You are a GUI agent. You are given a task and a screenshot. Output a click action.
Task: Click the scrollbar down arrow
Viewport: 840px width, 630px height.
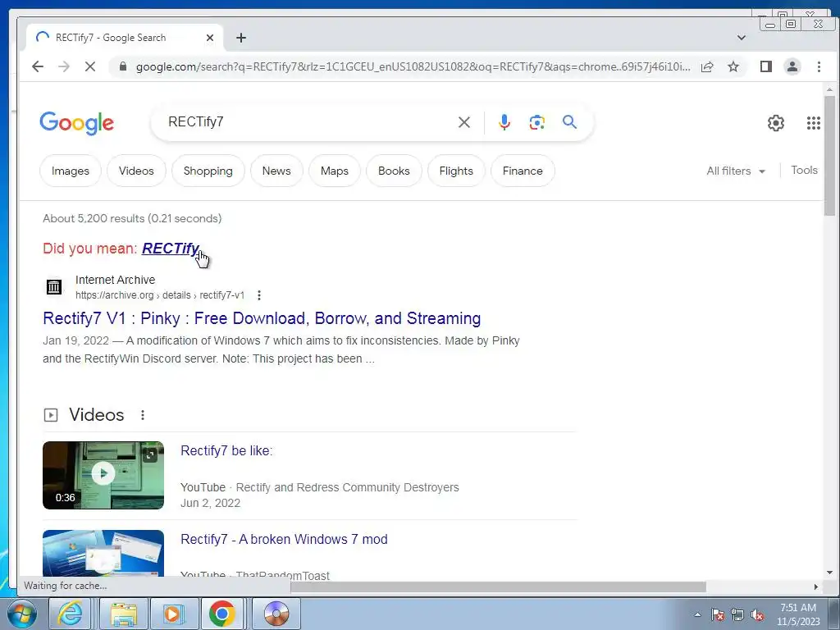pos(829,573)
